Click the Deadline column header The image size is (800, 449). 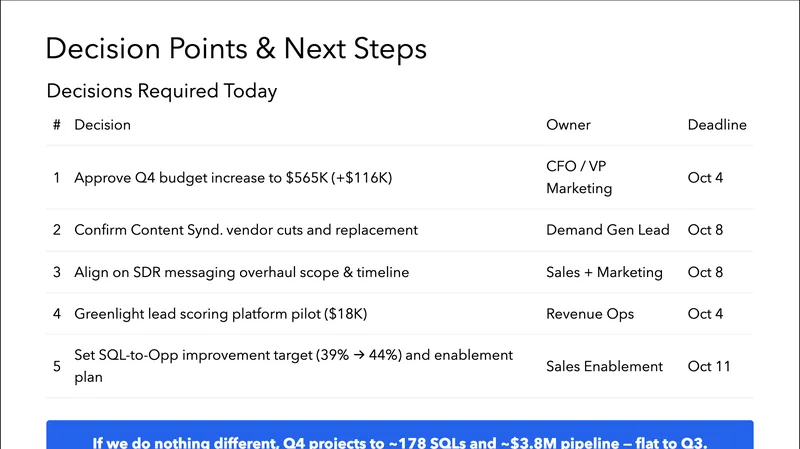coord(717,125)
